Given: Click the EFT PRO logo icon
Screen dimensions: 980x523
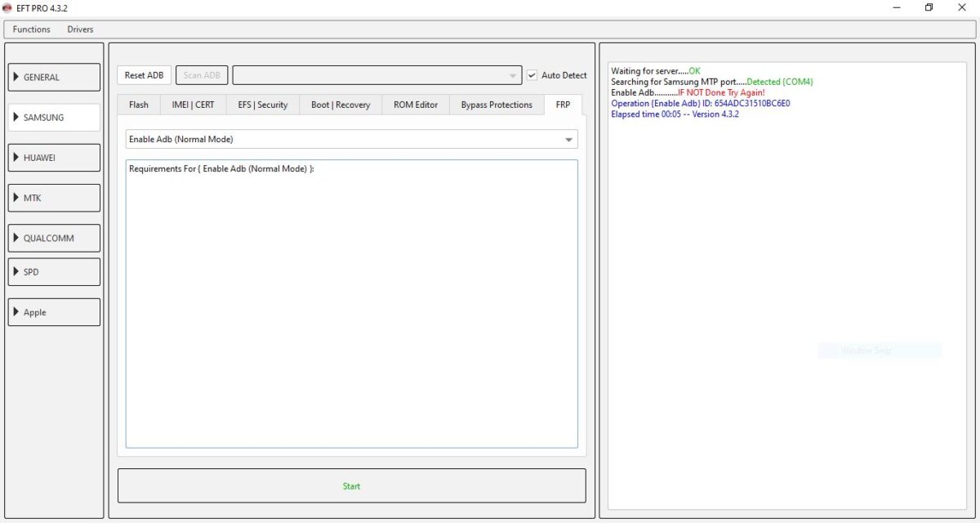Looking at the screenshot, I should click(x=8, y=7).
